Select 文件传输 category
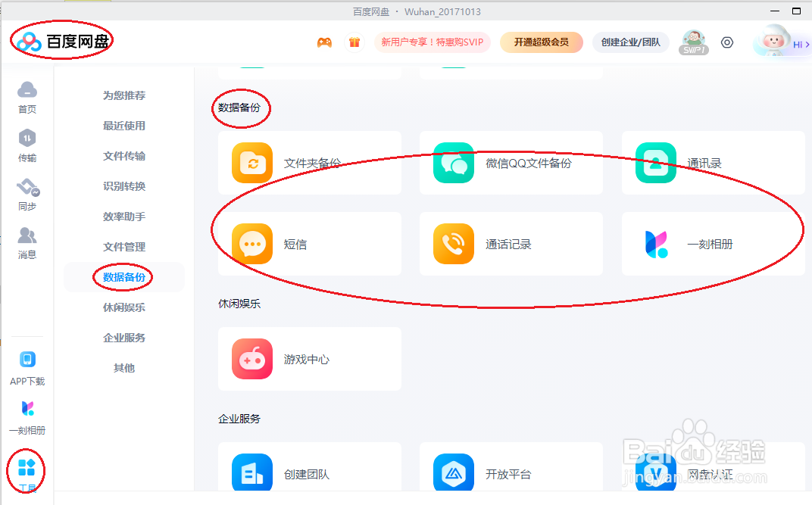The height and width of the screenshot is (505, 812). (x=124, y=156)
